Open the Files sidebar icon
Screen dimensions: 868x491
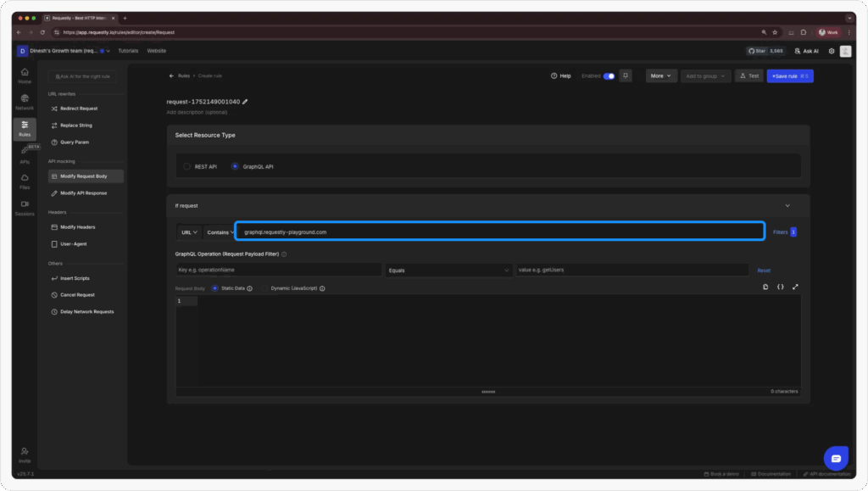[x=25, y=181]
